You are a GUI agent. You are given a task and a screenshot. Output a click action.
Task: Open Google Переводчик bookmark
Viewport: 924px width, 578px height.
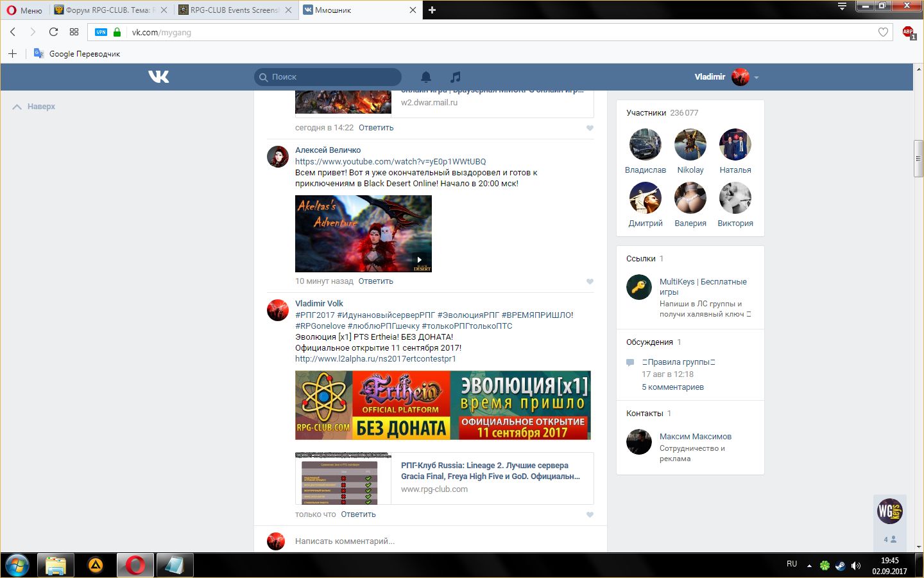77,53
